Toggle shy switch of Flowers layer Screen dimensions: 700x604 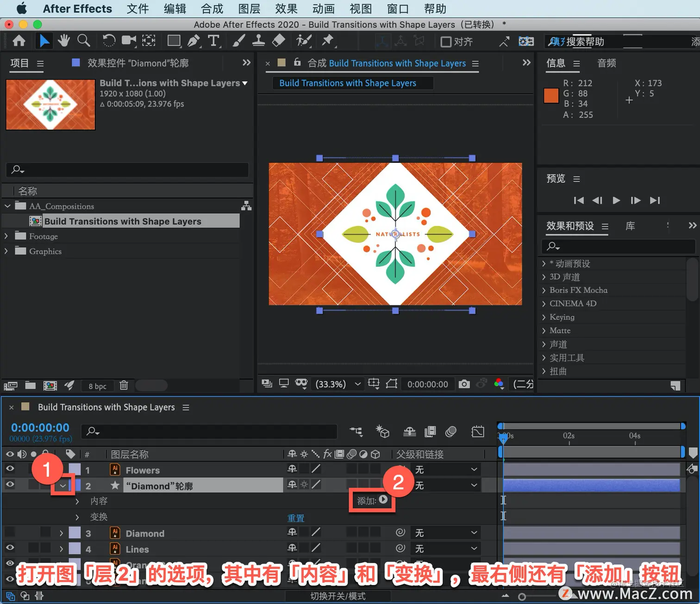pos(292,469)
